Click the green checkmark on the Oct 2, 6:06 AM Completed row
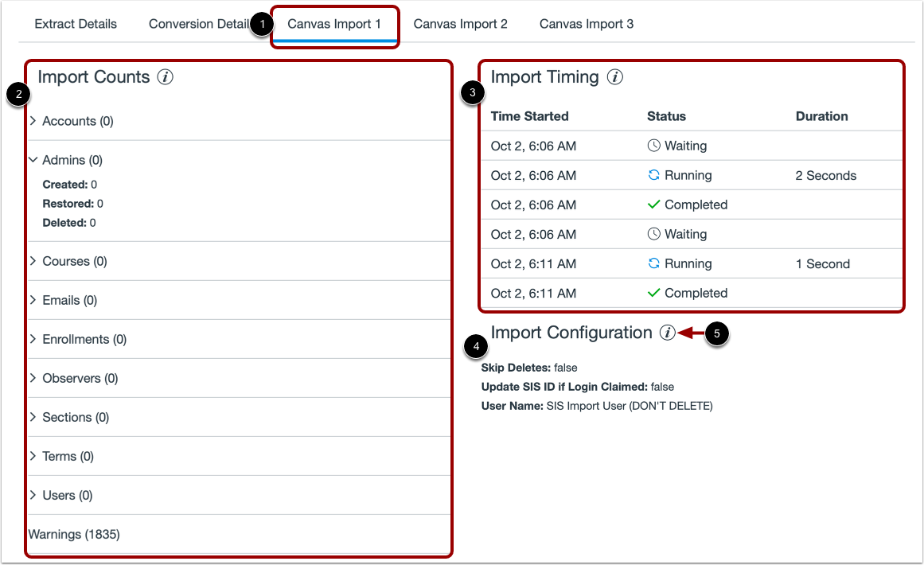This screenshot has width=924, height=565. 653,205
